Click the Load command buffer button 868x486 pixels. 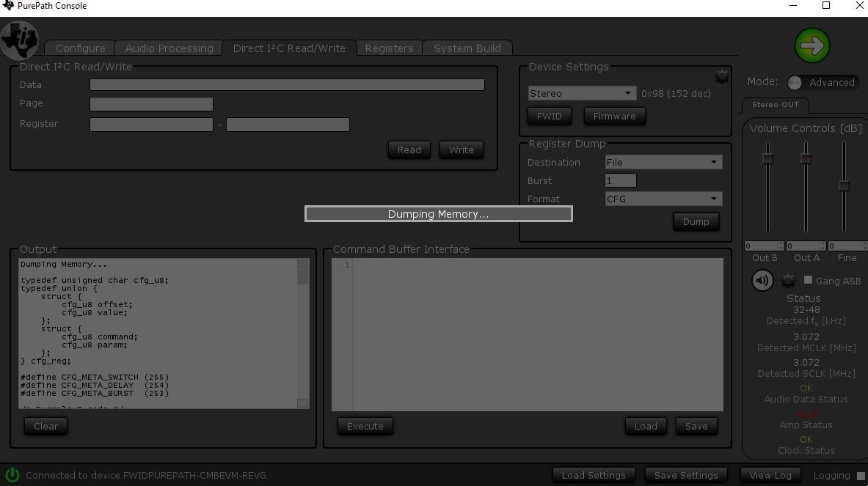(x=646, y=427)
